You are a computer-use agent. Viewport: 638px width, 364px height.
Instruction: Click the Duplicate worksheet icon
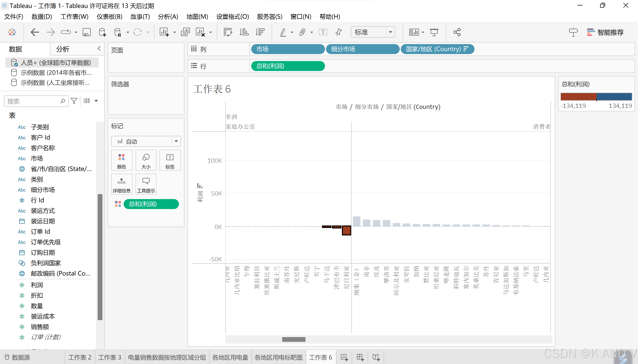click(x=185, y=32)
